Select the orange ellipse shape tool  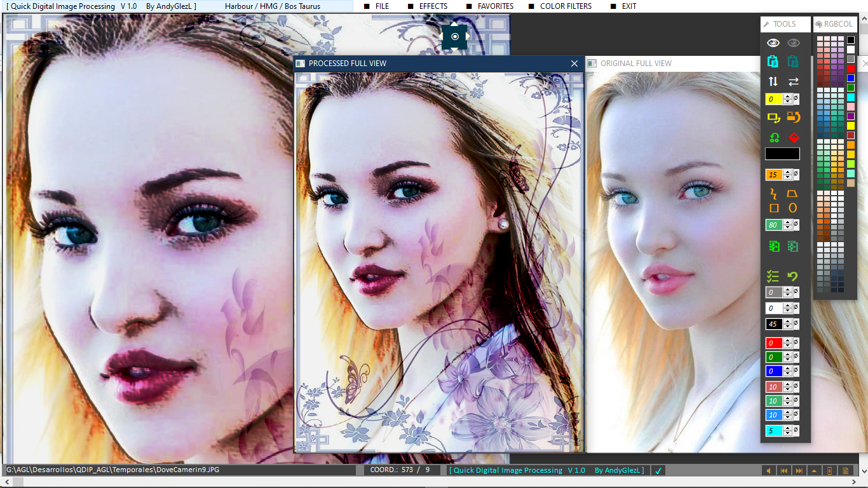coord(793,208)
